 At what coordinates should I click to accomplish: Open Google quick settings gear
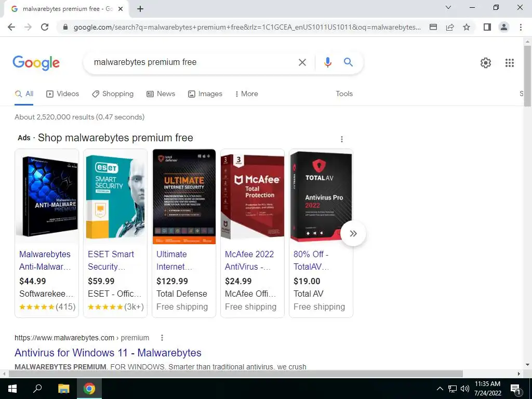point(486,63)
